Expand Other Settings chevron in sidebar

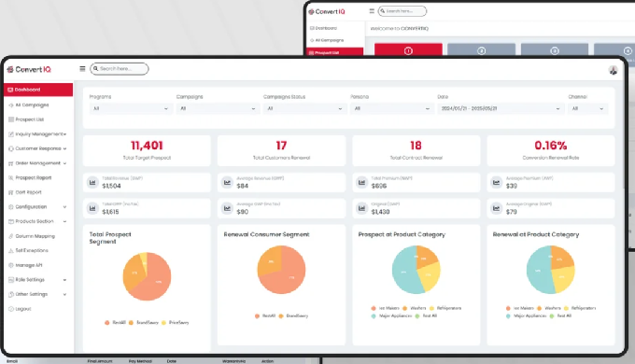(x=64, y=294)
